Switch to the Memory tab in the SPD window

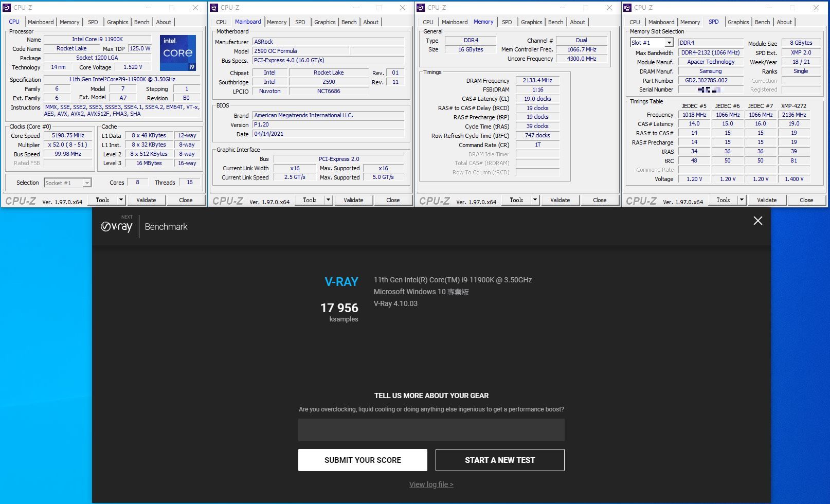(690, 22)
